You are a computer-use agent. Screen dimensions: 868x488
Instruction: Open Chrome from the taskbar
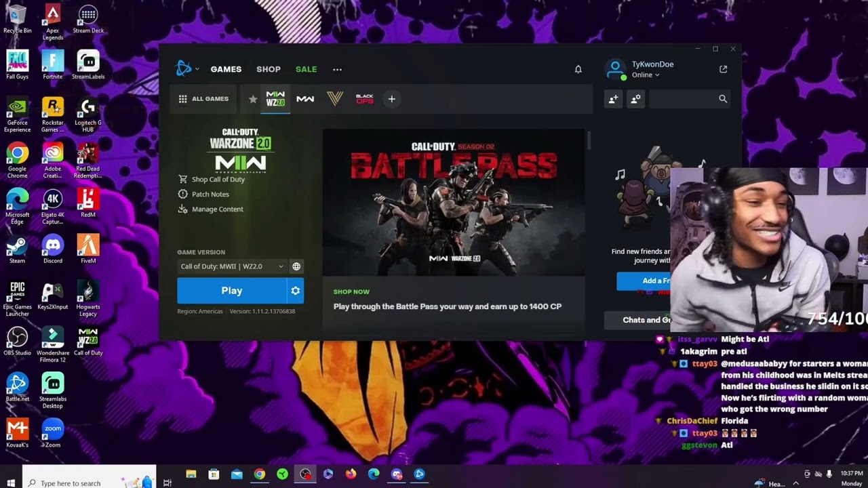[x=260, y=474]
